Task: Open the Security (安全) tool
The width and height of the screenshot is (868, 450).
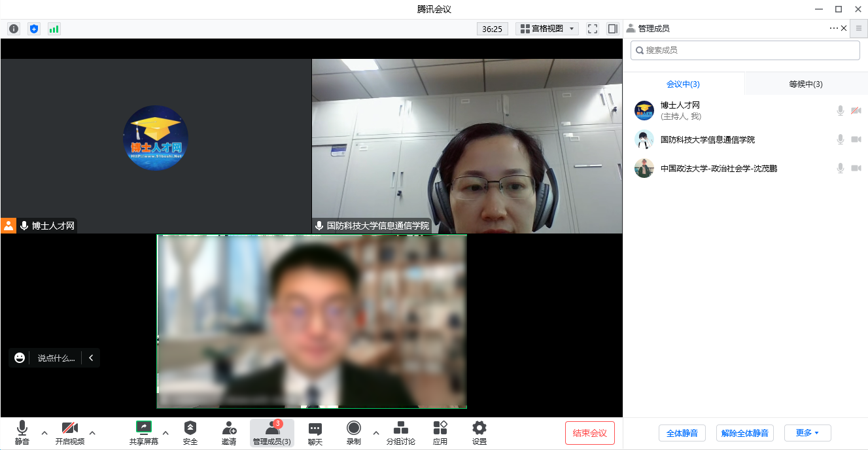Action: [190, 433]
